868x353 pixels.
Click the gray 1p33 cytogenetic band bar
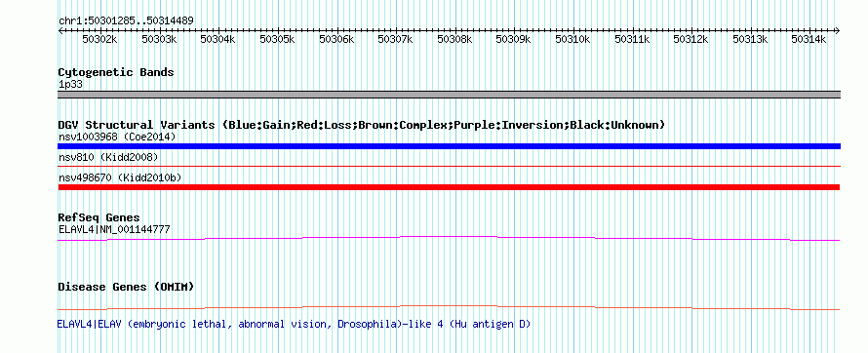449,95
